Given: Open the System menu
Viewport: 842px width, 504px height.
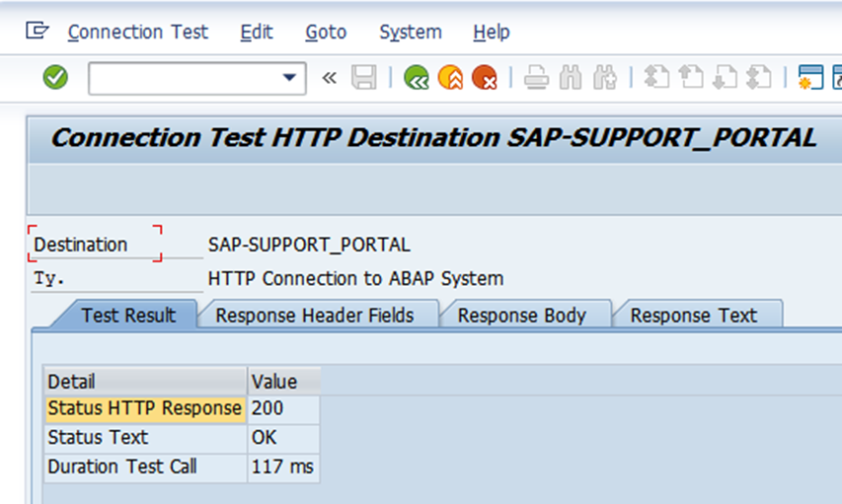Looking at the screenshot, I should coord(411,33).
